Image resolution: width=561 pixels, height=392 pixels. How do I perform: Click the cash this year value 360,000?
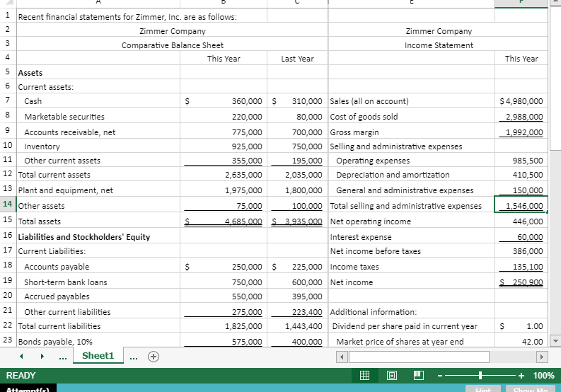[x=224, y=100]
